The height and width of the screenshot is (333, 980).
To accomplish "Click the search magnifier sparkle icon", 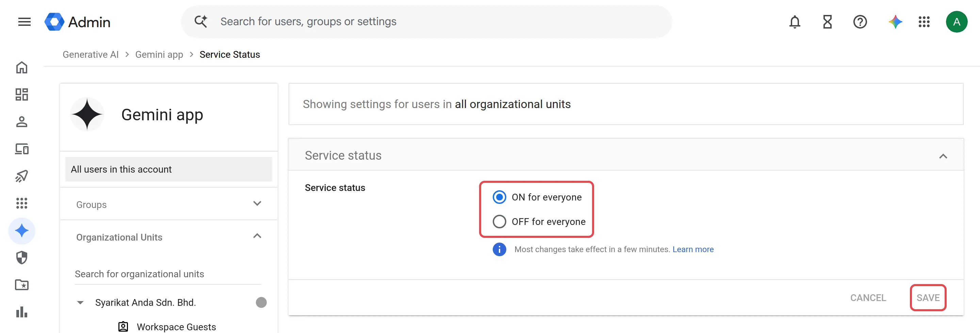I will tap(200, 22).
